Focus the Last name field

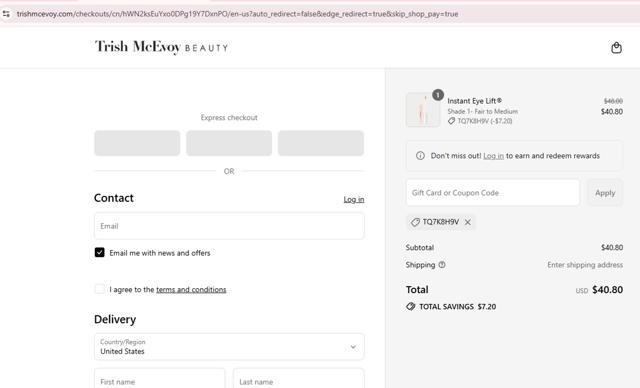click(x=298, y=378)
